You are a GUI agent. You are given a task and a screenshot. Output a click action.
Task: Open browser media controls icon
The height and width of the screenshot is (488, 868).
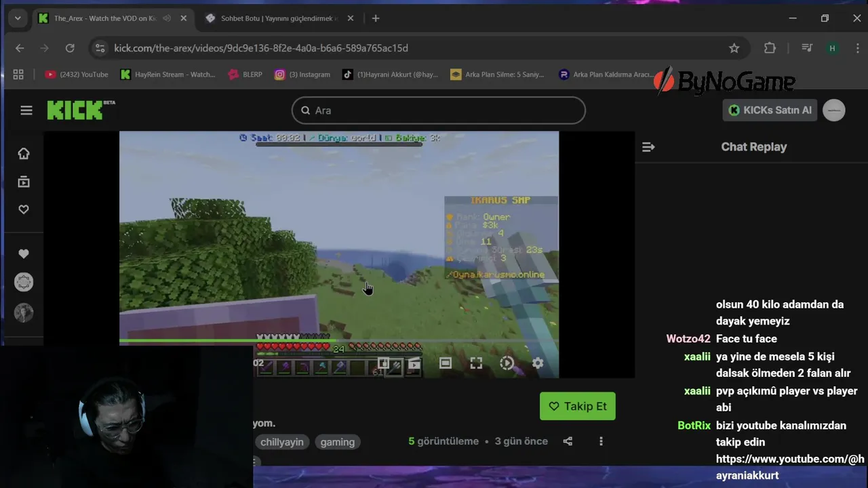click(806, 48)
